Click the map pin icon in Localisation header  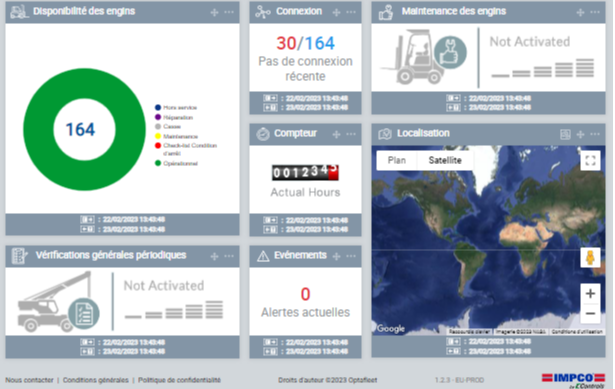coord(385,134)
